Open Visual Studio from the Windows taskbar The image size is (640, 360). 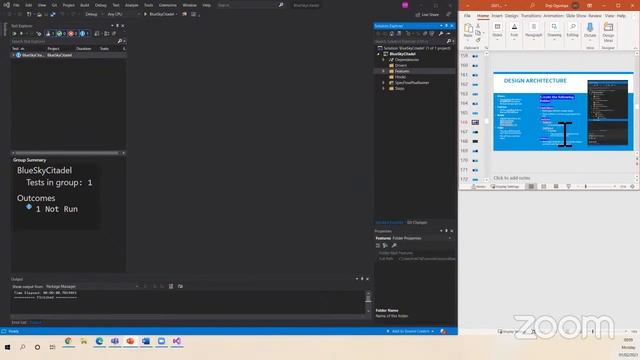pyautogui.click(x=176, y=341)
